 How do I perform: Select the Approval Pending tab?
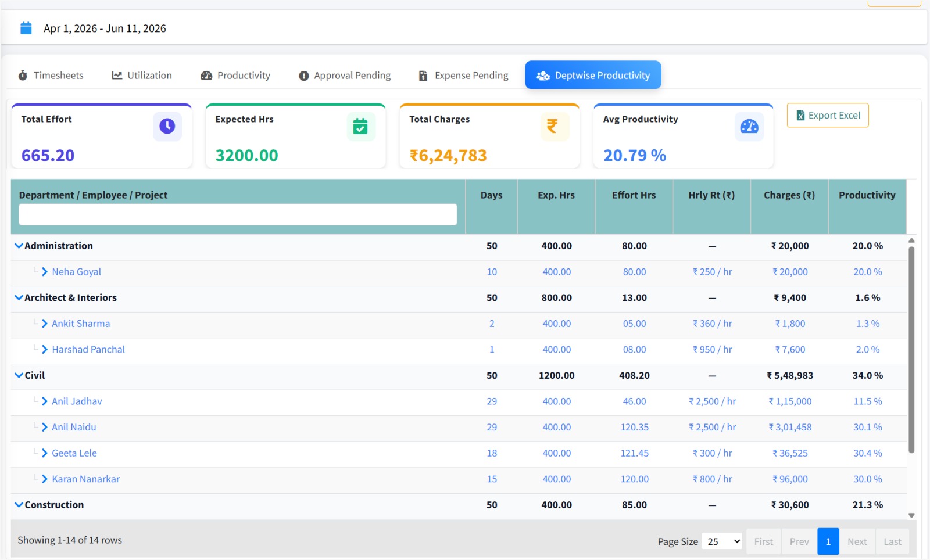(x=345, y=76)
